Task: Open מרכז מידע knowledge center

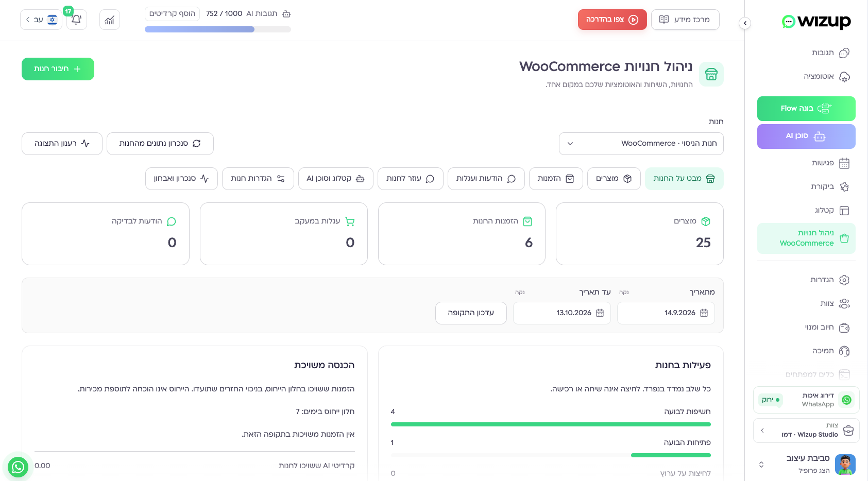Action: click(685, 20)
